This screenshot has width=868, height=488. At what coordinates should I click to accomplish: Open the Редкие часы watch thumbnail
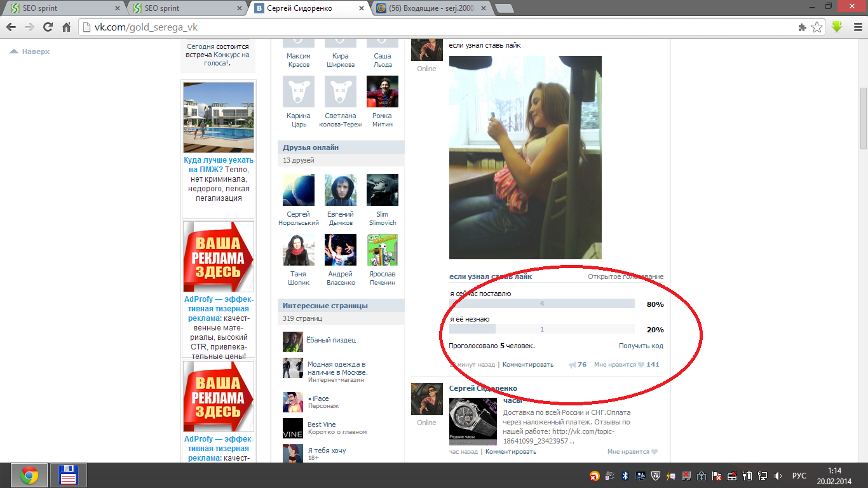pyautogui.click(x=473, y=421)
